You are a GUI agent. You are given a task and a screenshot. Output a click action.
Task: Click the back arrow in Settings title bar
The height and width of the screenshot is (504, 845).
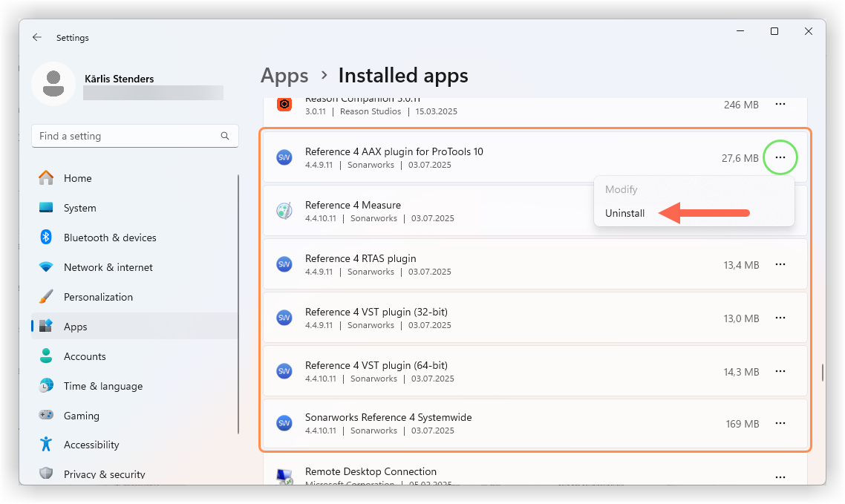[36, 37]
